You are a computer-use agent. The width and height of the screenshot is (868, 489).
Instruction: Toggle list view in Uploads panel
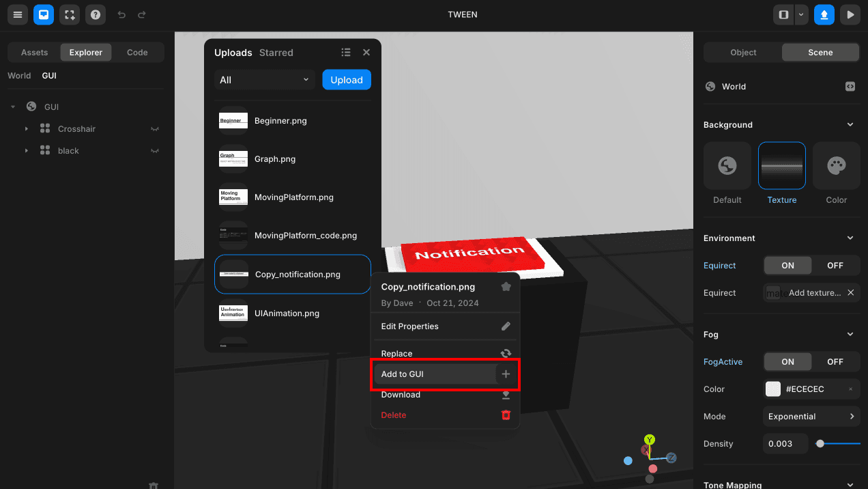tap(346, 53)
